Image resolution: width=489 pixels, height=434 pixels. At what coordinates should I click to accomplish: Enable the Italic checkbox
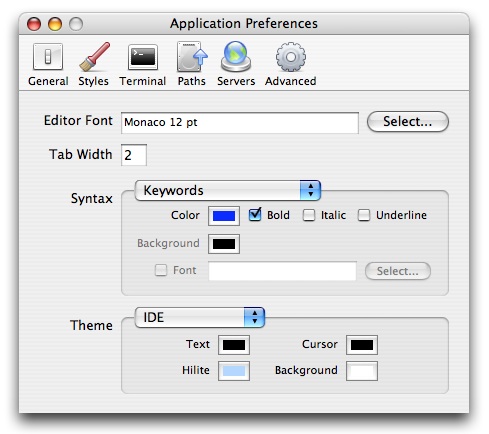[309, 215]
